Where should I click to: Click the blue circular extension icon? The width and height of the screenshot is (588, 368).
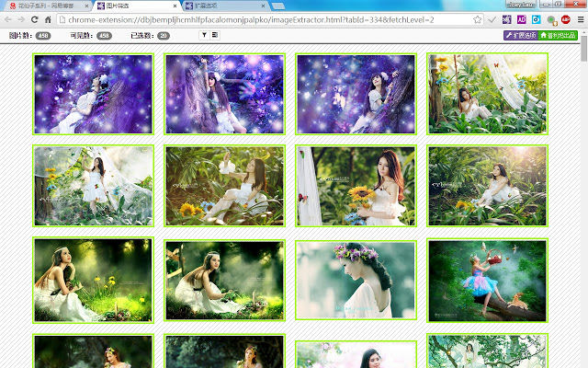pyautogui.click(x=537, y=19)
